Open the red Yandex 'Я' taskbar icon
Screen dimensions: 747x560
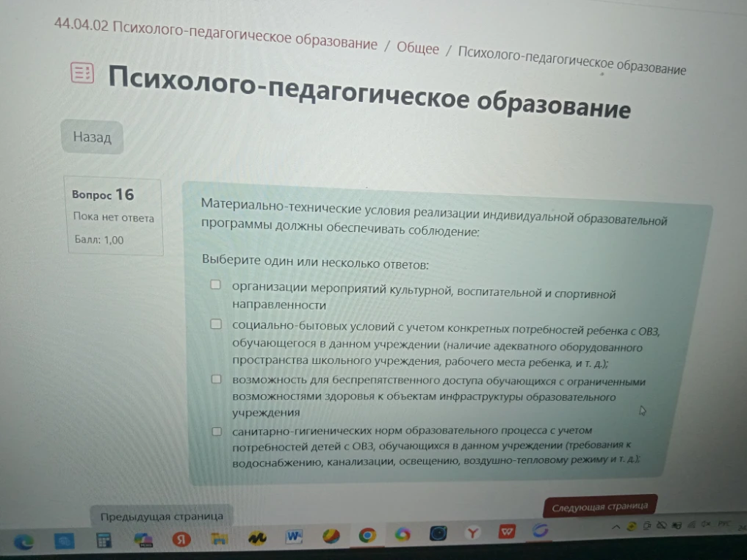181,539
